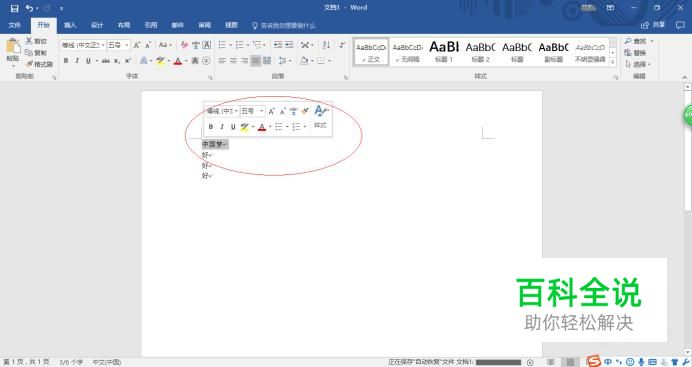Toggle Italic in floating mini toolbar
This screenshot has width=692, height=367.
[x=222, y=127]
